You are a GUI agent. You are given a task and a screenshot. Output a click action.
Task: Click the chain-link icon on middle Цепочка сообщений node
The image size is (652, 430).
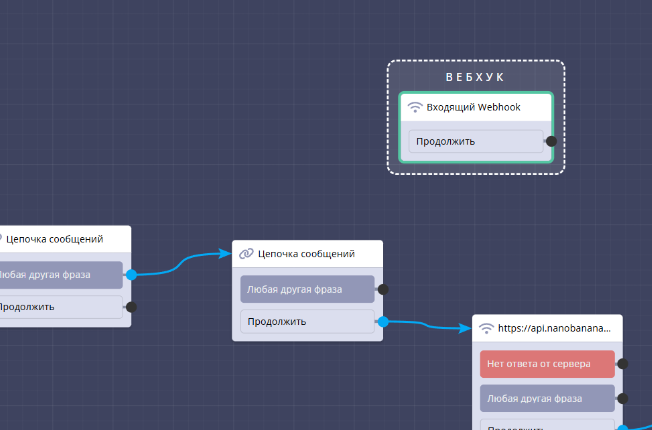pos(246,254)
